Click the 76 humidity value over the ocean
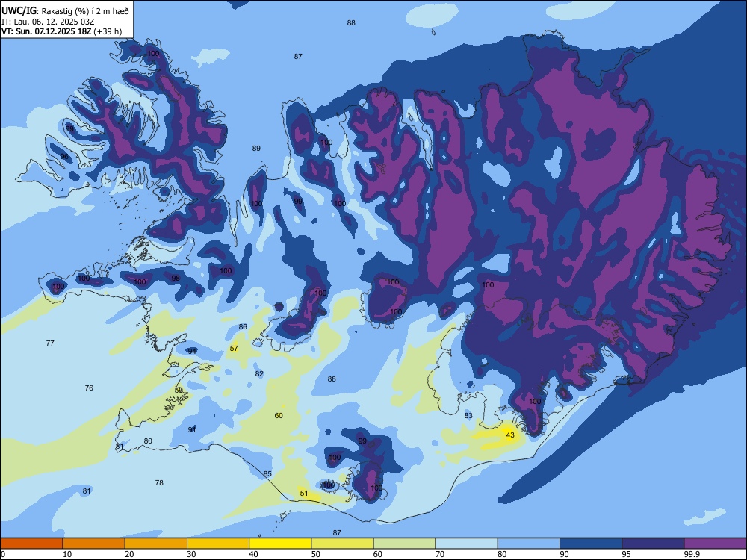Image resolution: width=747 pixels, height=560 pixels. click(x=89, y=388)
